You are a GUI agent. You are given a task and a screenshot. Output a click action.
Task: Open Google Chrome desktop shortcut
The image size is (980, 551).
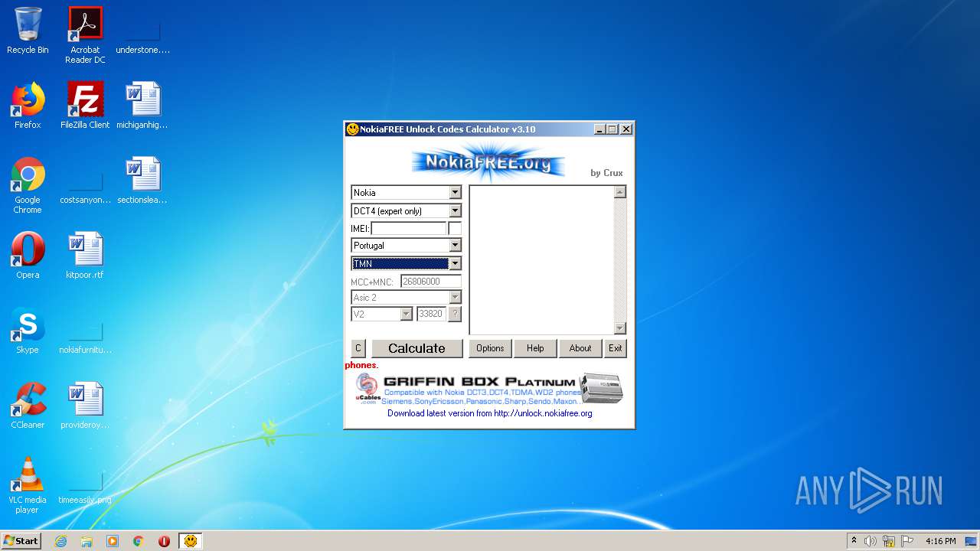point(28,185)
